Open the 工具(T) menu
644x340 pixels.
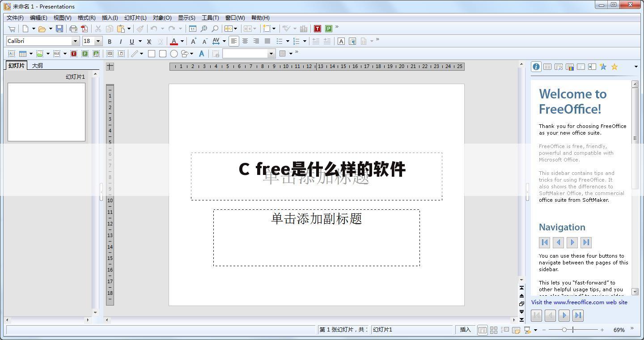coord(210,17)
